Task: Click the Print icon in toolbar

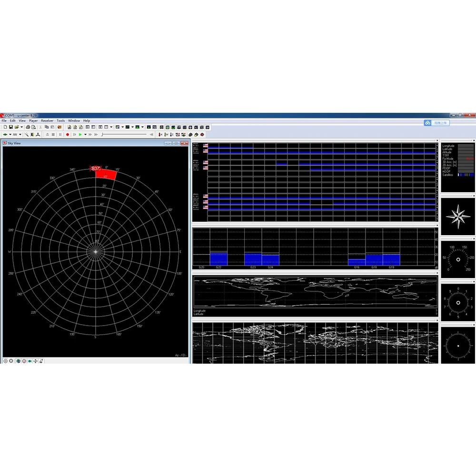Action: pyautogui.click(x=28, y=127)
